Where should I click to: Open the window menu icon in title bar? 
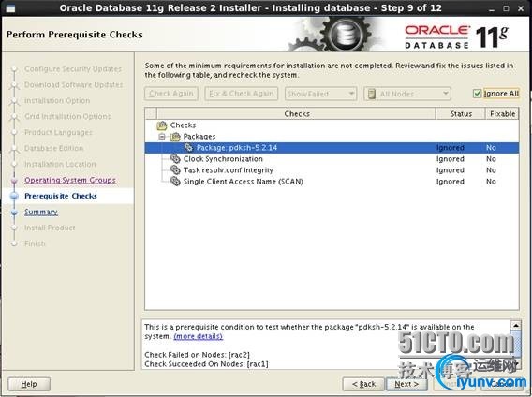coord(10,8)
